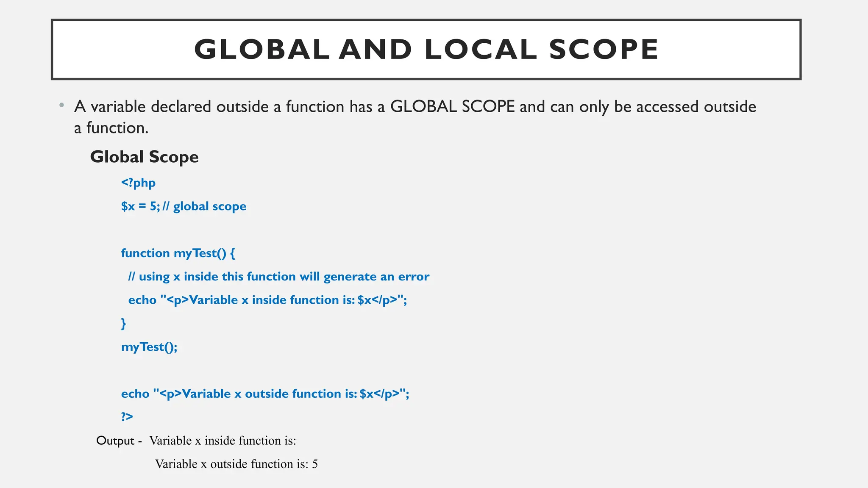Click output Variable x outside function is: 5

[x=236, y=464]
